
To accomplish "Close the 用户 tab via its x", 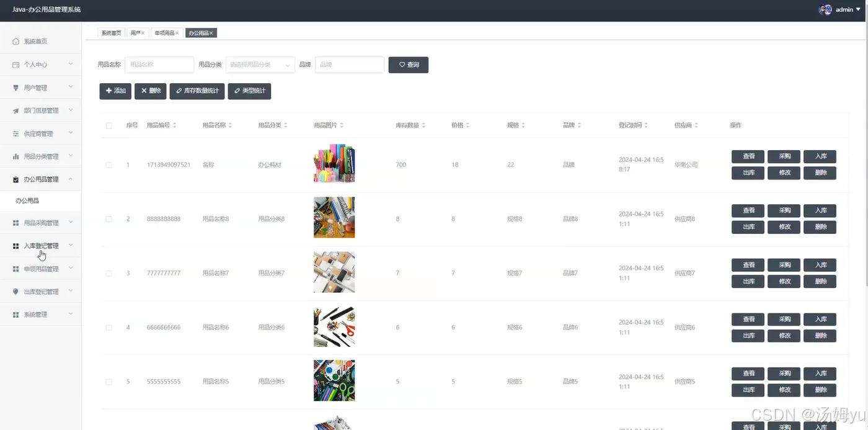I will 143,33.
